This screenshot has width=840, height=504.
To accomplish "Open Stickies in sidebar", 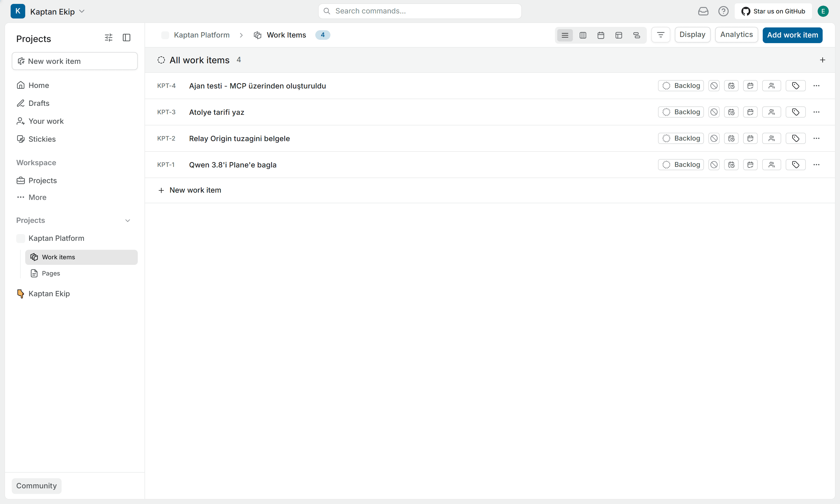I will 74,139.
